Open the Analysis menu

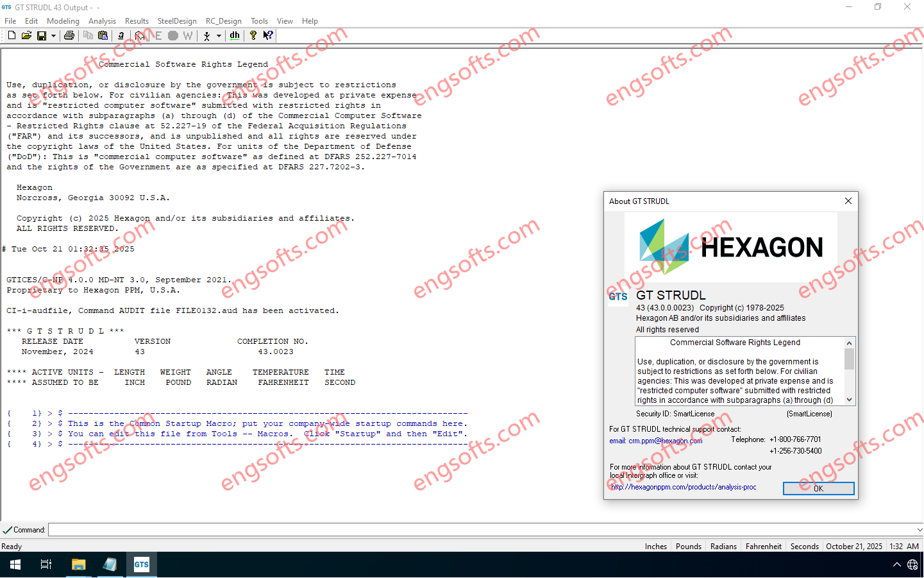pos(102,21)
